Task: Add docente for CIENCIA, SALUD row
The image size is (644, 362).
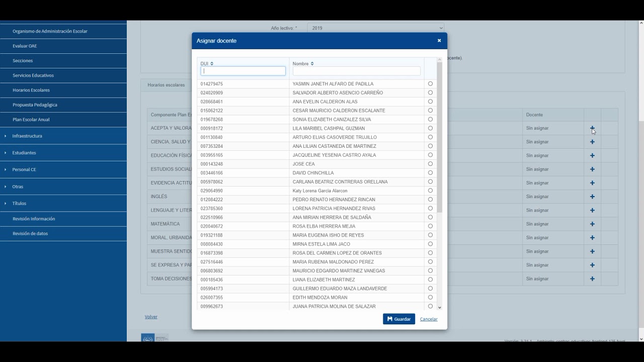Action: 592,142
